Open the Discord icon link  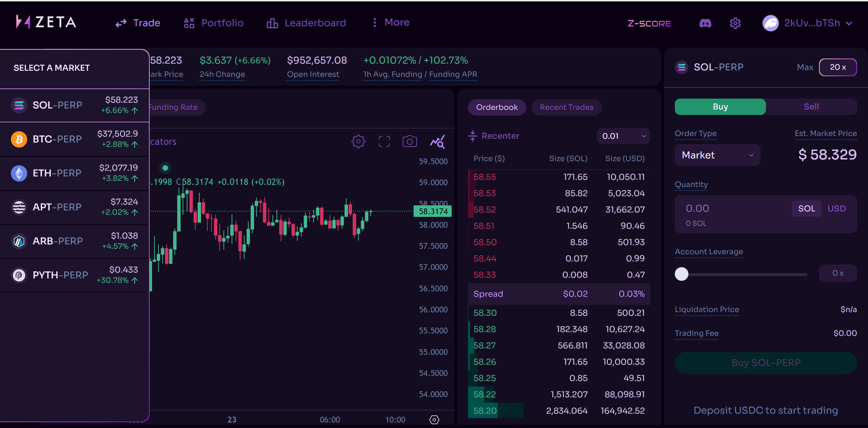point(705,23)
